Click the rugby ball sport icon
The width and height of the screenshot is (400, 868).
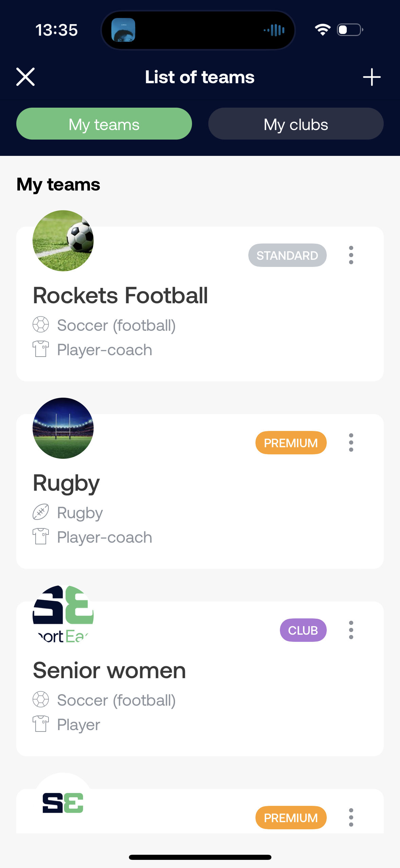(x=41, y=512)
